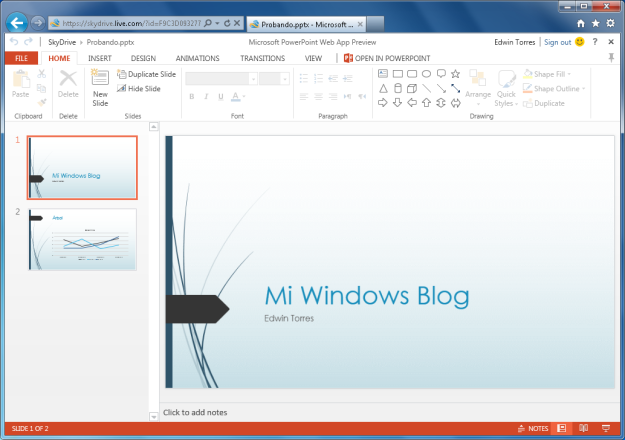The image size is (625, 440).
Task: Select the Down Arrow block shape
Action: click(x=397, y=103)
